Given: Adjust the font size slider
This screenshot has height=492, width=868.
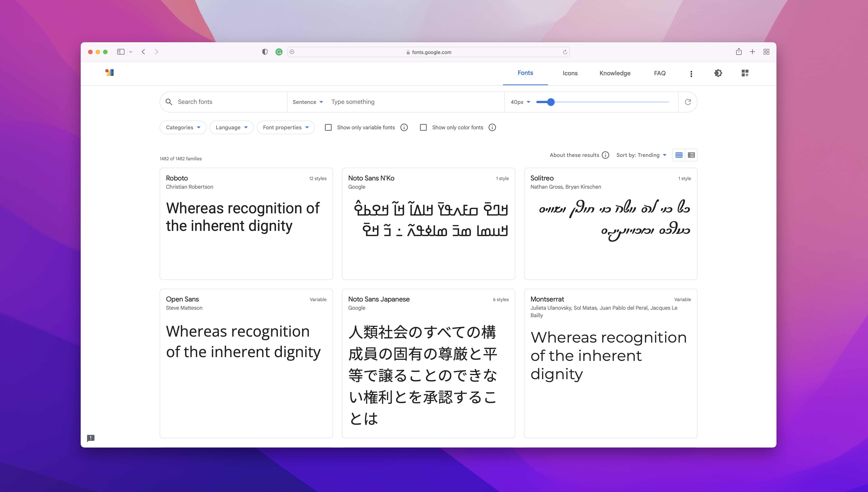Looking at the screenshot, I should 551,102.
